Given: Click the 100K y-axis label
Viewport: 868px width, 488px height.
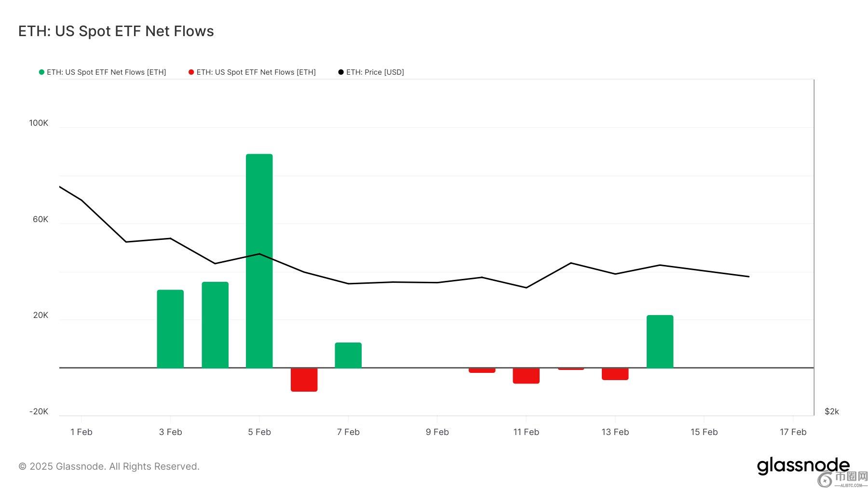Looking at the screenshot, I should 39,123.
